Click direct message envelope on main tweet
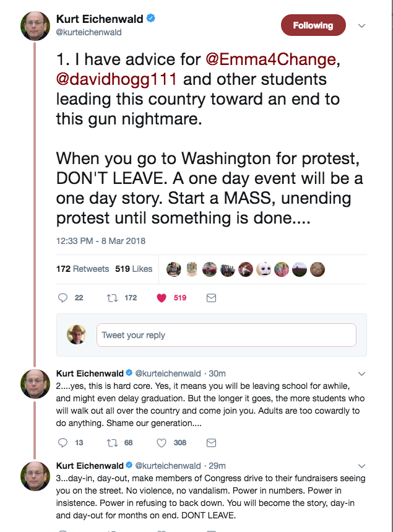Image resolution: width=393 pixels, height=532 pixels. pos(211,298)
